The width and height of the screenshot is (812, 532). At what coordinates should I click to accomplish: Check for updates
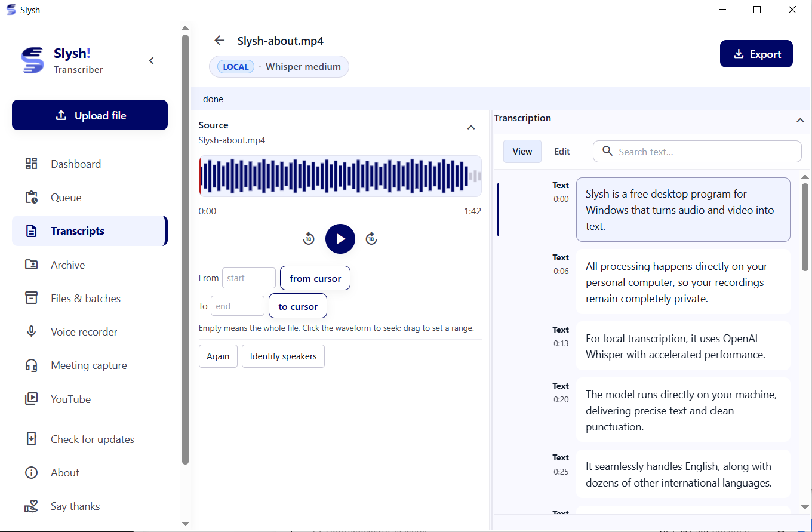90,439
